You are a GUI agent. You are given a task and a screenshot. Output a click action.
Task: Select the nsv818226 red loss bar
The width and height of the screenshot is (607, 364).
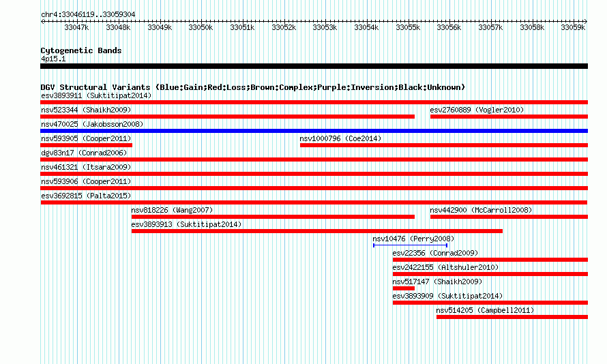tap(273, 217)
